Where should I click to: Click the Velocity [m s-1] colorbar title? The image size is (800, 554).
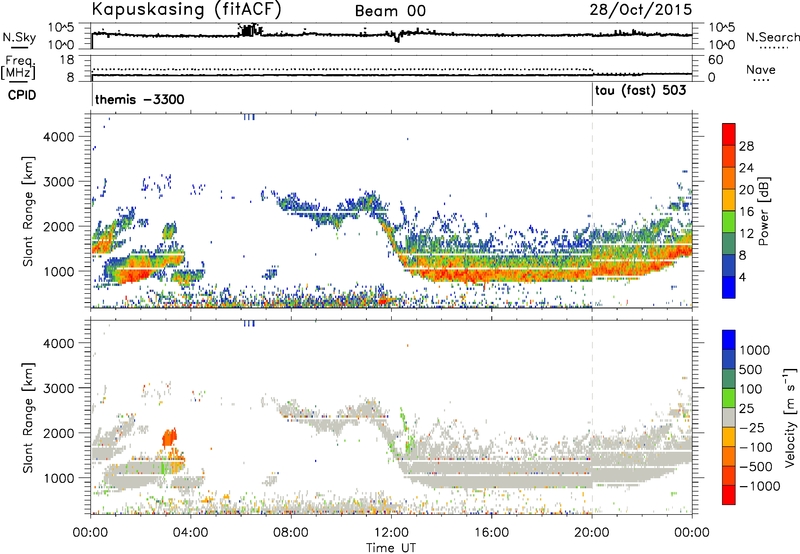click(790, 417)
